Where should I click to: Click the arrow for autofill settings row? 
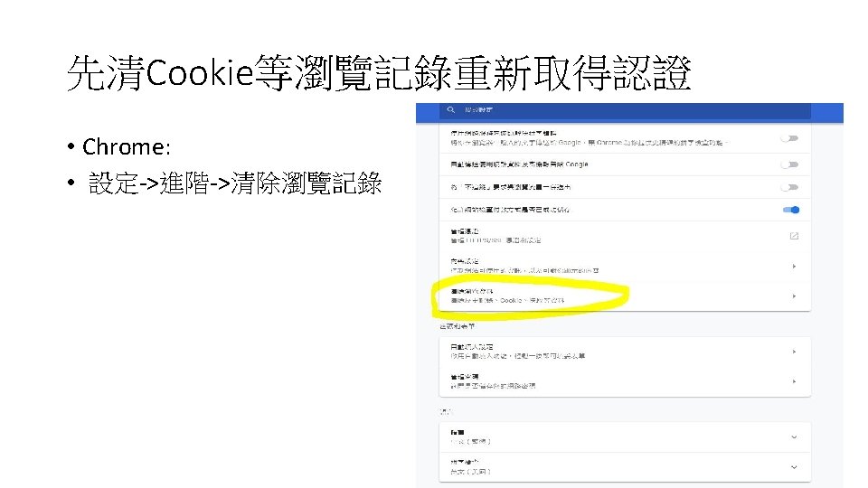[x=794, y=352]
